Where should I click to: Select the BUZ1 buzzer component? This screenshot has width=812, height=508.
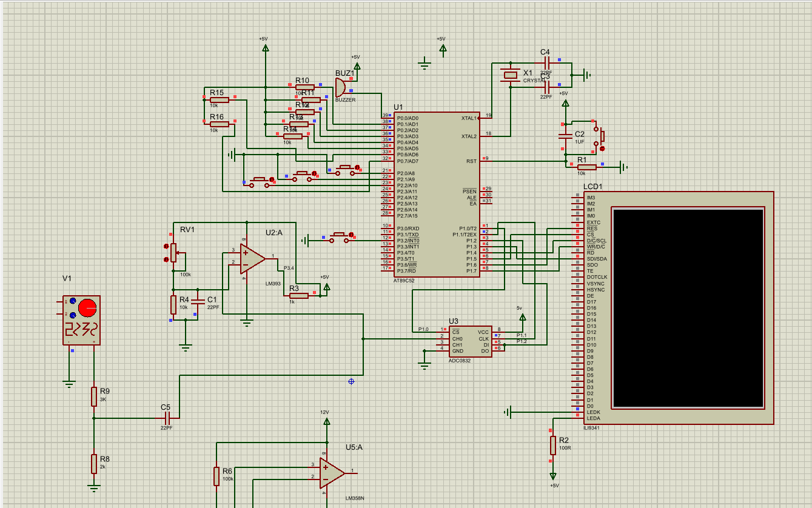[x=341, y=87]
